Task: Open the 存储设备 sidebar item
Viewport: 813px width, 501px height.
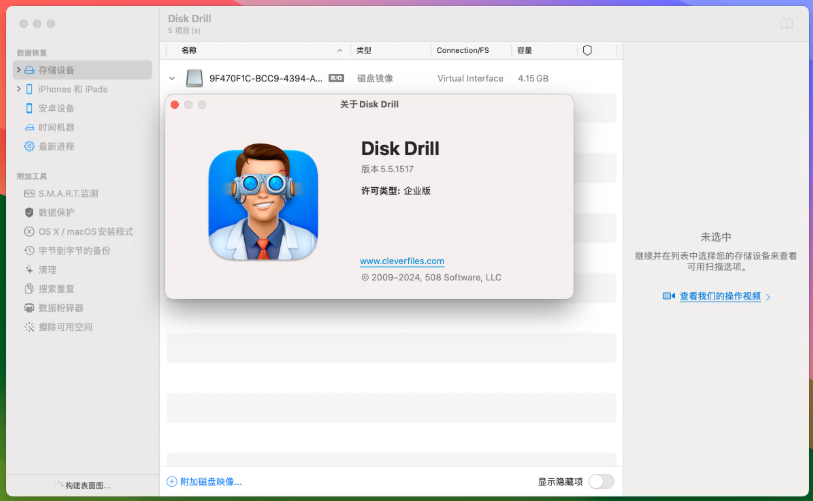Action: click(x=82, y=70)
